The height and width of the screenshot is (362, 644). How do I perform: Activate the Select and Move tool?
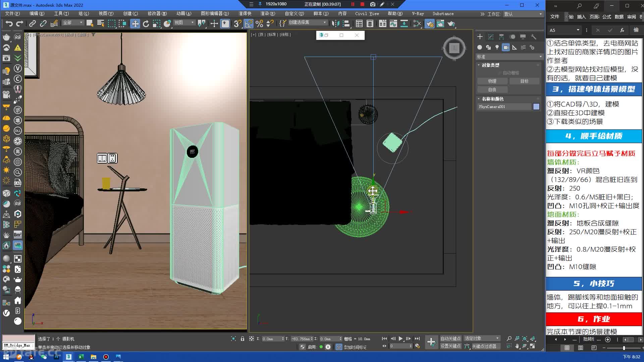pos(135,23)
